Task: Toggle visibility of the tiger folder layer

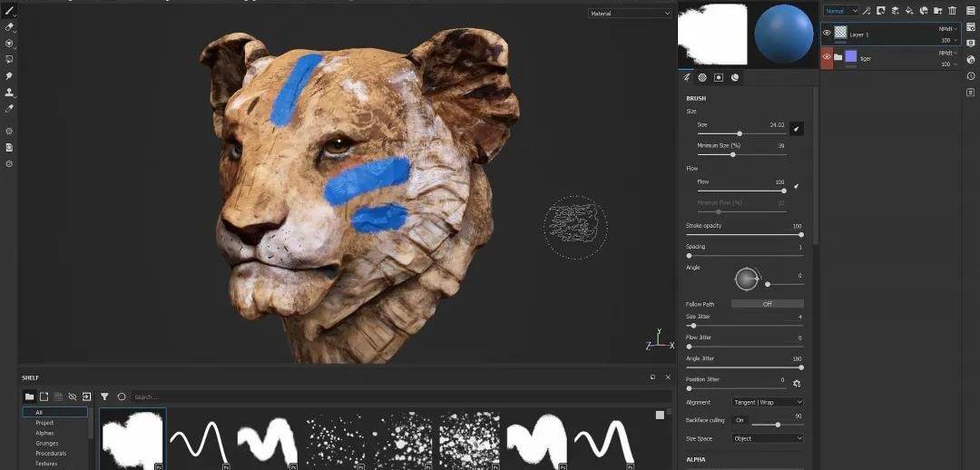Action: tap(827, 57)
